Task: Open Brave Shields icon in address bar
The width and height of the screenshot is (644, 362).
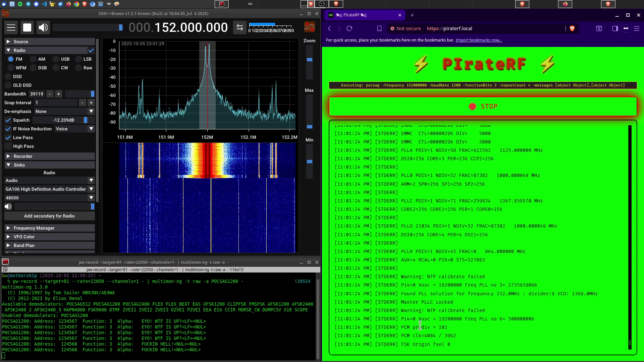Action: coord(572,28)
